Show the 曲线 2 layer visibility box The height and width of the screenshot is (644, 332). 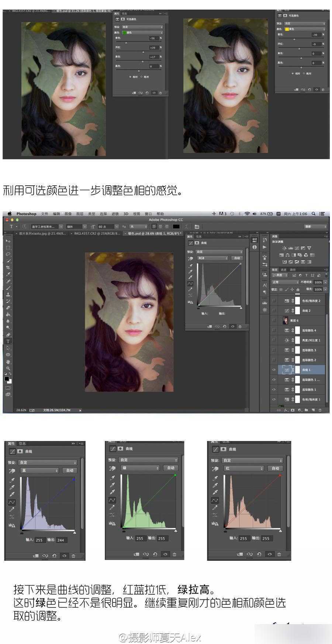pos(274,311)
